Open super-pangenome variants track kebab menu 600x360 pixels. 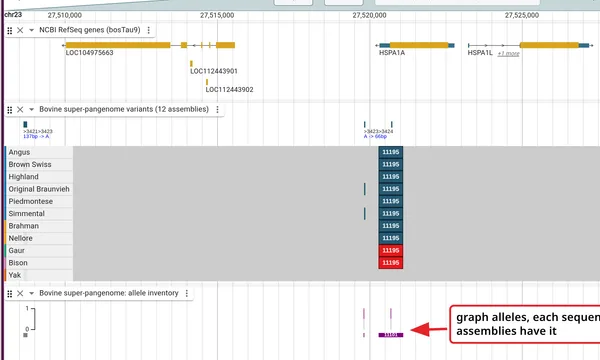(x=217, y=110)
